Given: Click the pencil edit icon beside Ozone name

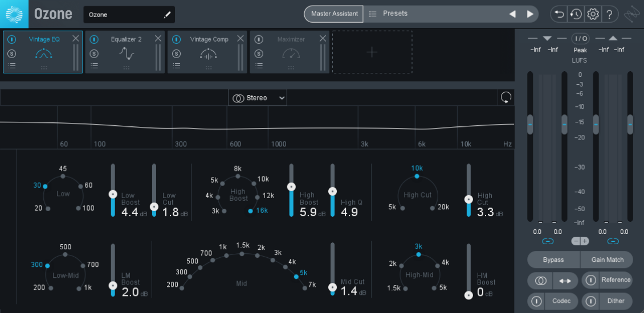Looking at the screenshot, I should [167, 15].
